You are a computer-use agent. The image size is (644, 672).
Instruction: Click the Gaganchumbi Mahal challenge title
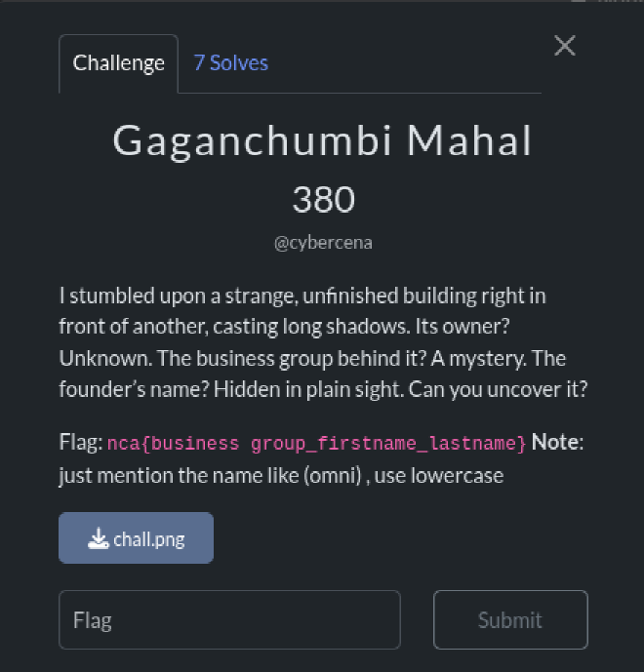coord(323,141)
